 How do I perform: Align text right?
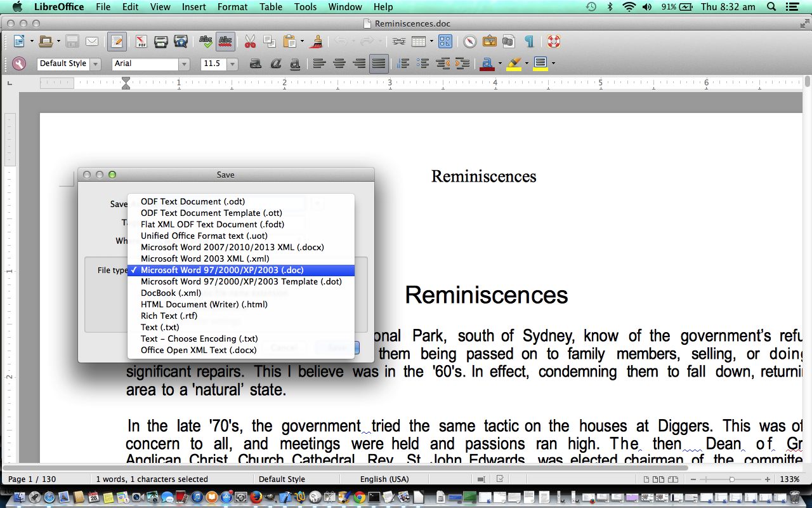coord(359,63)
